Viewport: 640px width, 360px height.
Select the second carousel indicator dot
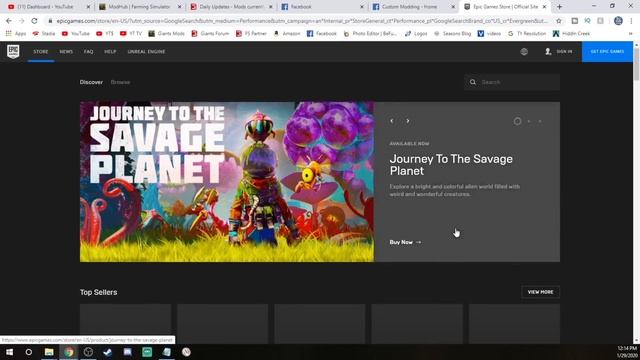click(x=529, y=121)
